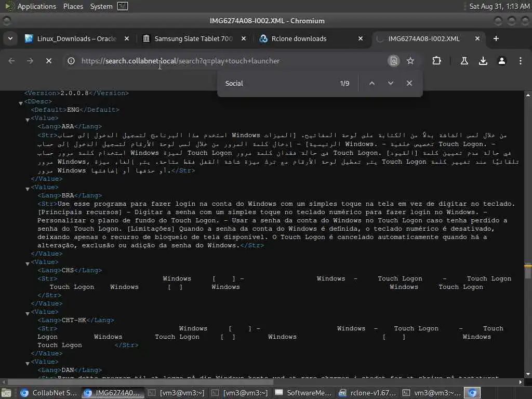Launch terminal icon in top panel
Image resolution: width=532 pixels, height=399 pixels.
(x=123, y=6)
